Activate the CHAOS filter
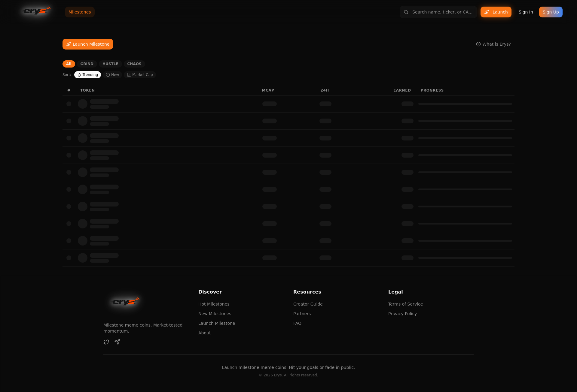Screen dimensions: 577x392 (x=134, y=64)
